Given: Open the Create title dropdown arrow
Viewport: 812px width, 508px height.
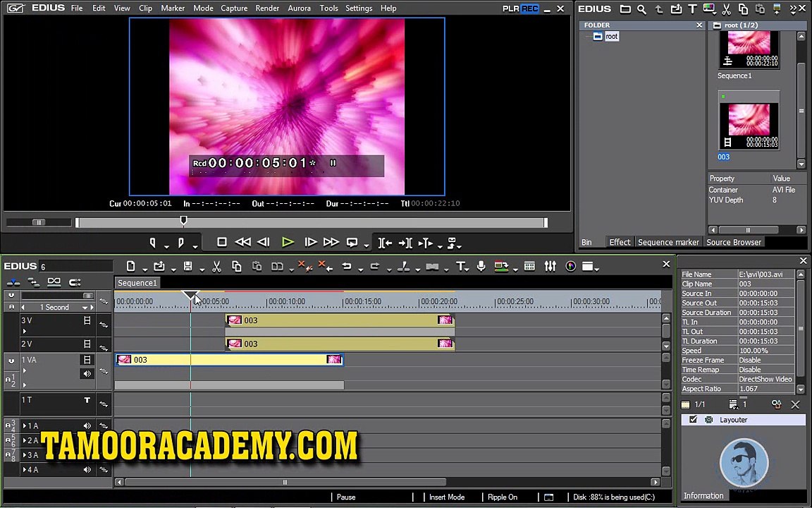Looking at the screenshot, I should [467, 269].
